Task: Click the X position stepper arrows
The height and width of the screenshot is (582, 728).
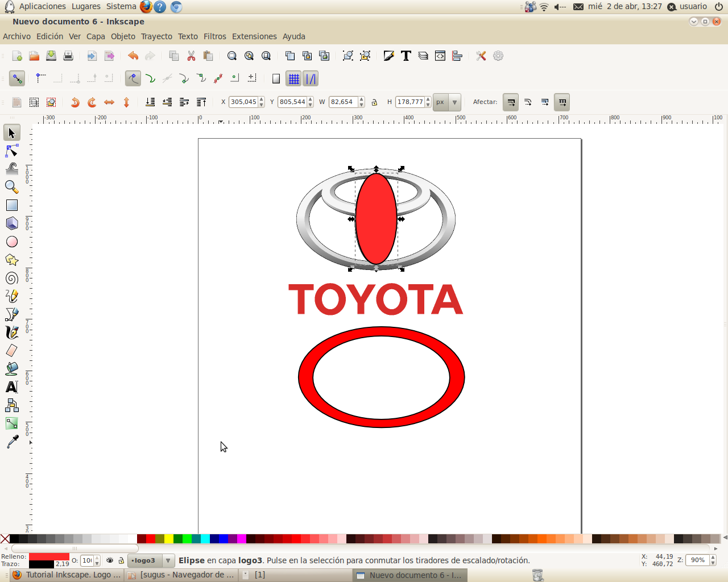Action: click(262, 102)
